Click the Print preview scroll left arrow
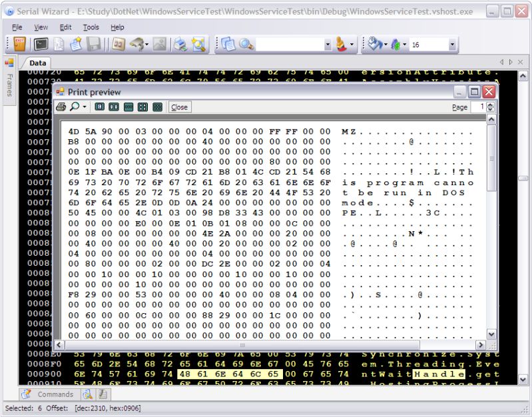Viewport: 532px width, 417px height. pos(59,345)
